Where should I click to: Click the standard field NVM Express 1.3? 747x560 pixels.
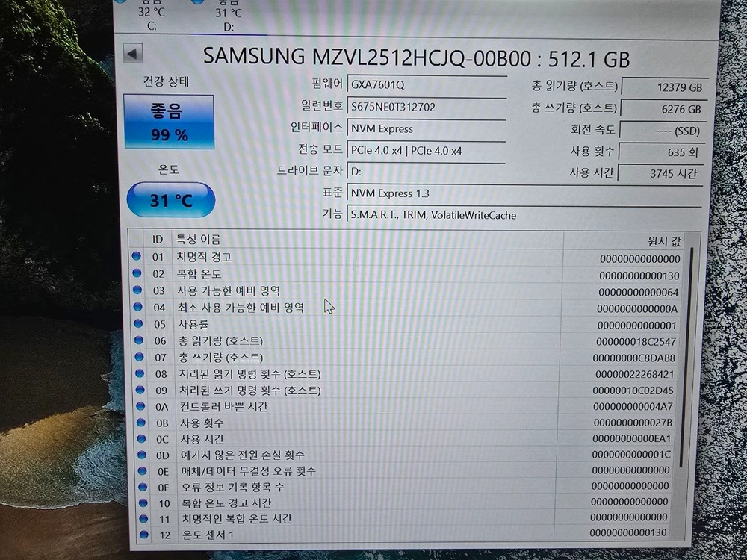[524, 193]
